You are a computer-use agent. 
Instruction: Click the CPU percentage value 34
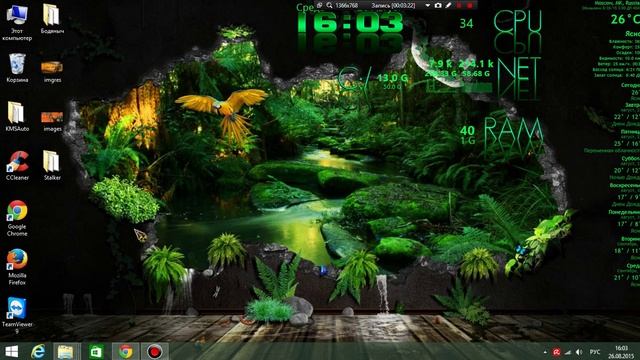tap(467, 23)
